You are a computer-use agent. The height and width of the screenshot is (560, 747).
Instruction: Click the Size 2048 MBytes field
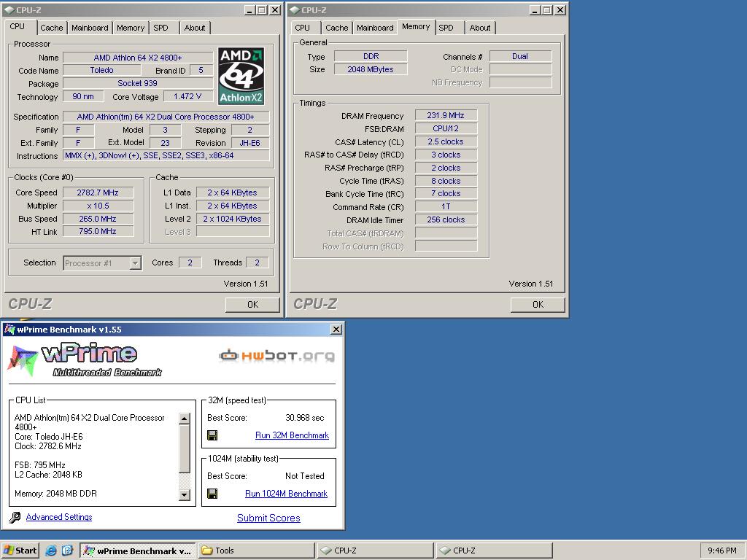[370, 69]
